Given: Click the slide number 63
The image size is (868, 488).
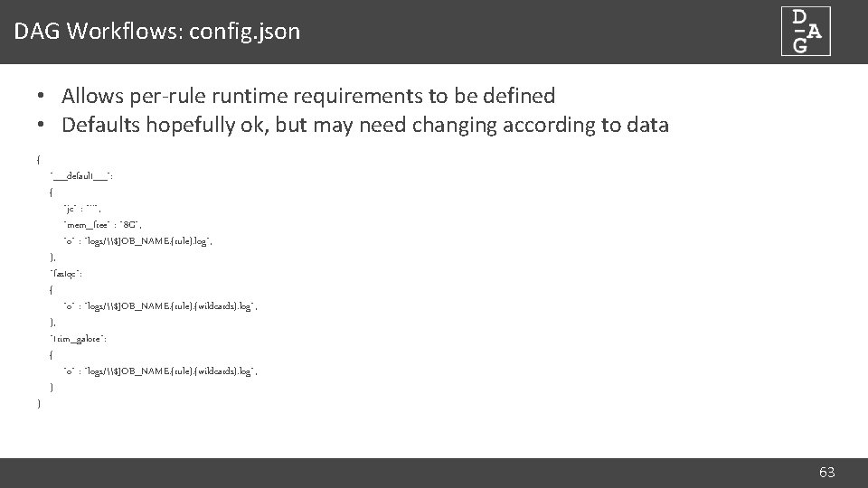Looking at the screenshot, I should tap(826, 472).
